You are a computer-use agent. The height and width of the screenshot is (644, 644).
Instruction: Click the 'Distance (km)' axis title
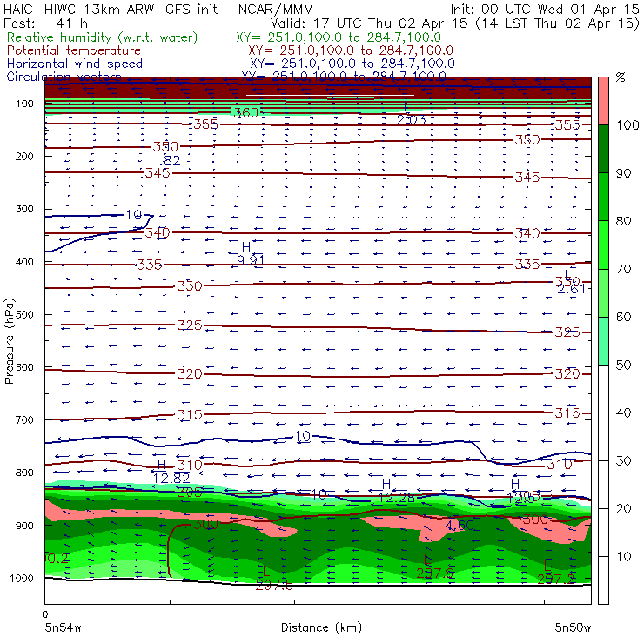point(321,627)
